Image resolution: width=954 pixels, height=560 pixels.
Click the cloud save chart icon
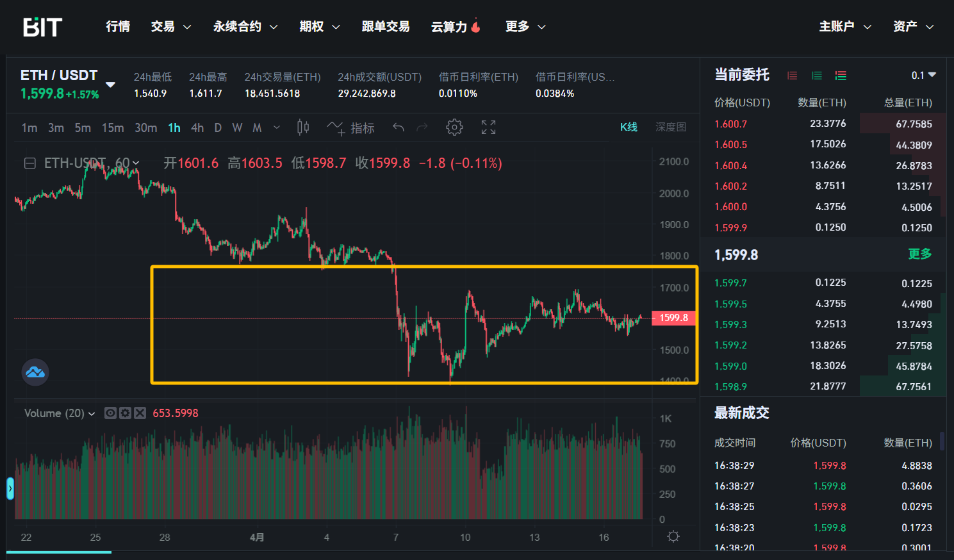35,372
